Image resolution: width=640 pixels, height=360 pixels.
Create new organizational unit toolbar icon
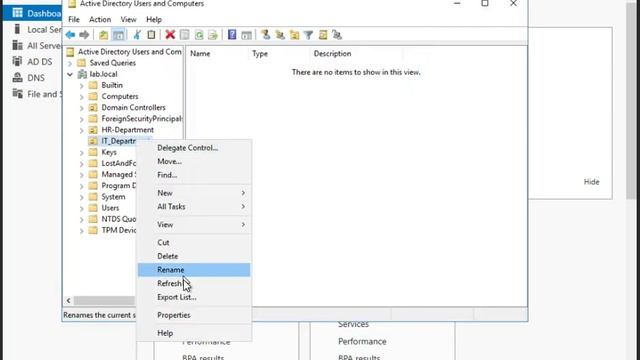294,35
